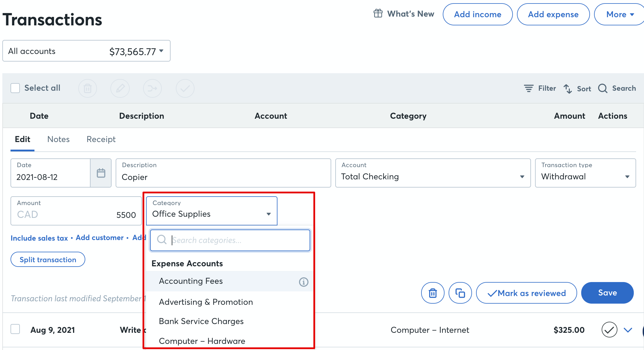Switch to the Receipt tab
The image size is (644, 350).
click(100, 139)
